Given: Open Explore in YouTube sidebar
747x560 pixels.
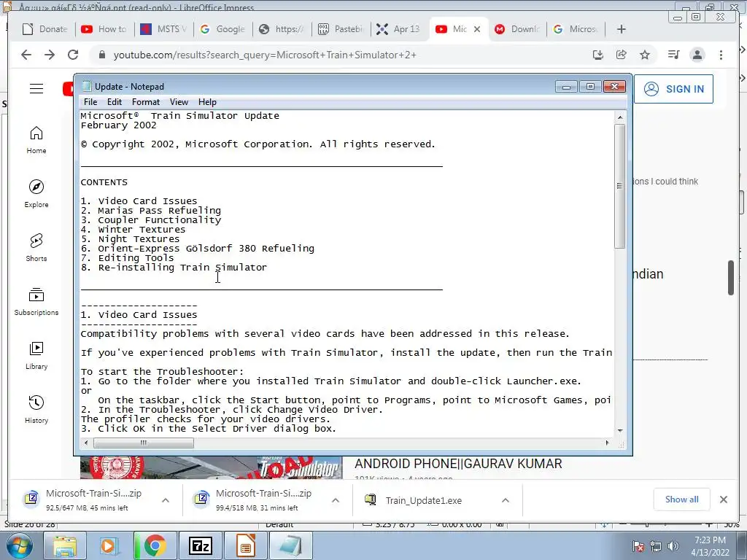Looking at the screenshot, I should click(x=36, y=194).
